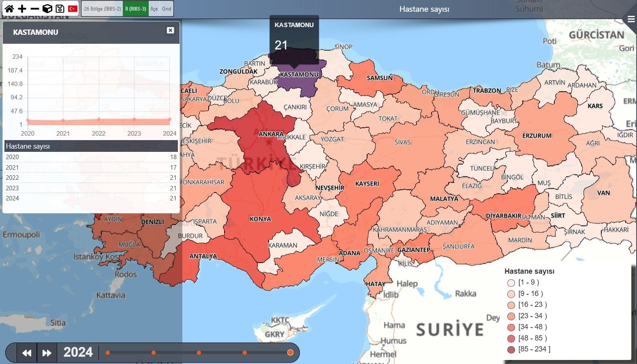Close the KASTAMONU info panel
Screen dimensions: 637x364
click(x=170, y=30)
